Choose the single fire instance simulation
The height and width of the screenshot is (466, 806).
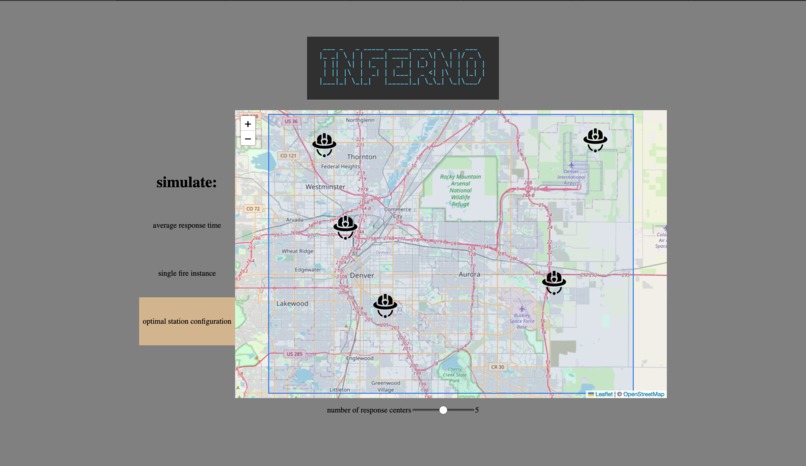click(187, 273)
